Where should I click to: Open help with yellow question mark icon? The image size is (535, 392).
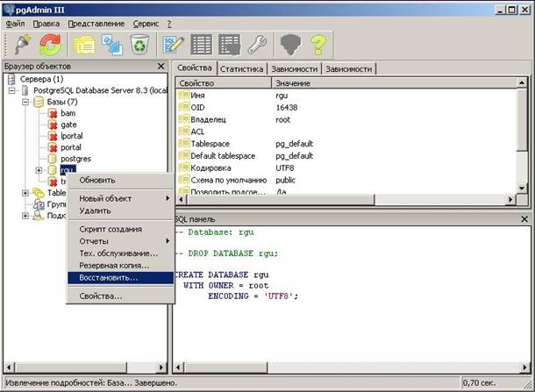318,45
